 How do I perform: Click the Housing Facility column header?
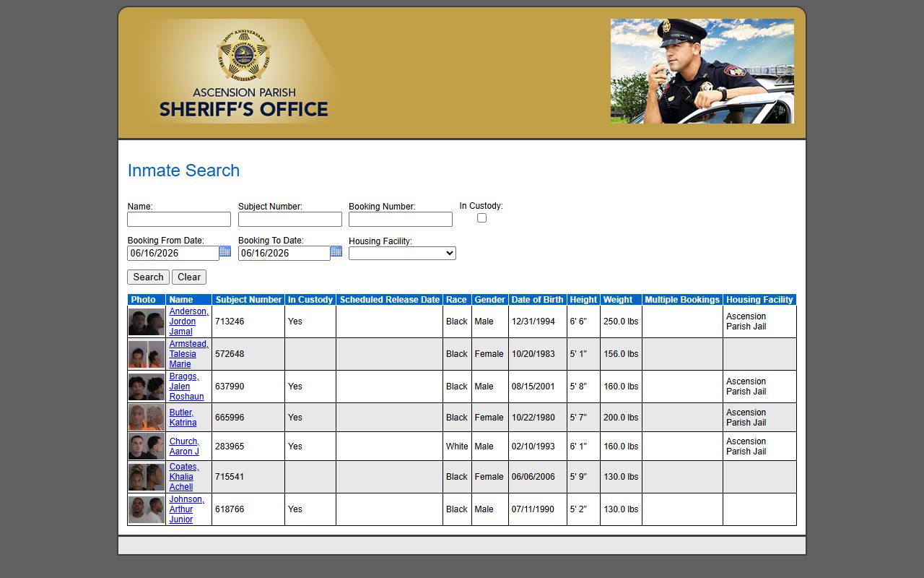[x=759, y=299]
